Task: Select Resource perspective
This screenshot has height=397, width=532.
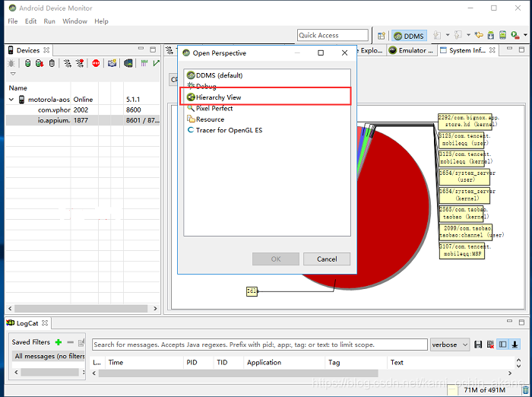Action: 206,119
